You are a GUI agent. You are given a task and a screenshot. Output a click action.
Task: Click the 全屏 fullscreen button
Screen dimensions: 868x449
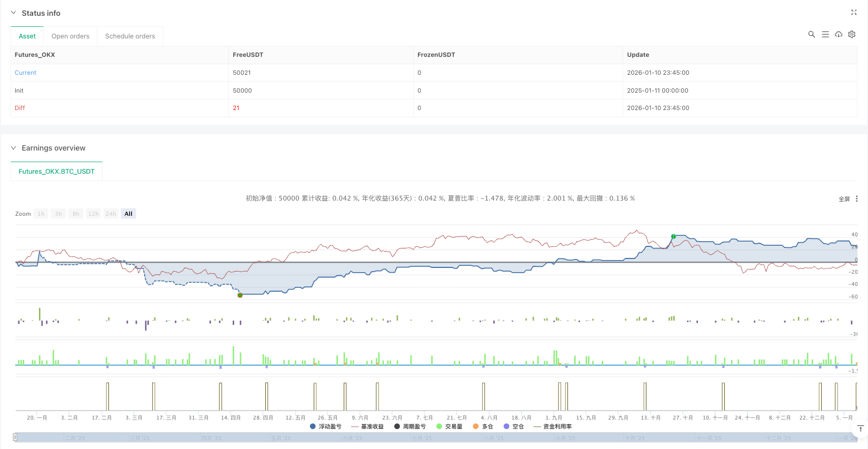point(844,199)
